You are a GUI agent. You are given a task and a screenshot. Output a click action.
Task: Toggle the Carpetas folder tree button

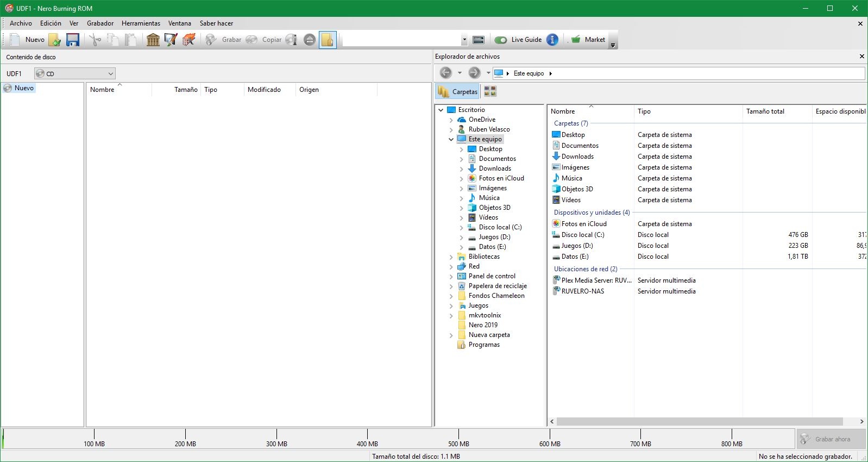click(x=458, y=91)
